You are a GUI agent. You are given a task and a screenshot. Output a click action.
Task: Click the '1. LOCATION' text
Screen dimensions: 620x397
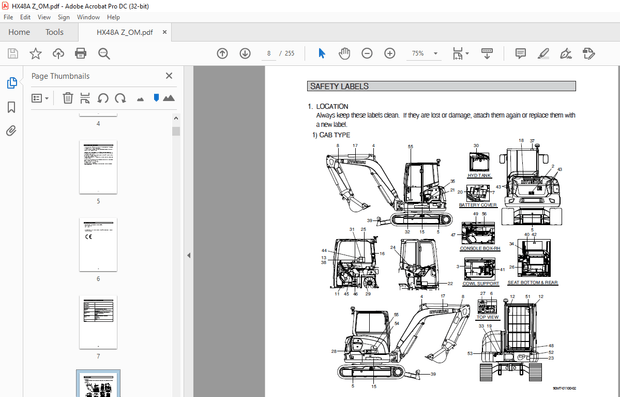[328, 106]
